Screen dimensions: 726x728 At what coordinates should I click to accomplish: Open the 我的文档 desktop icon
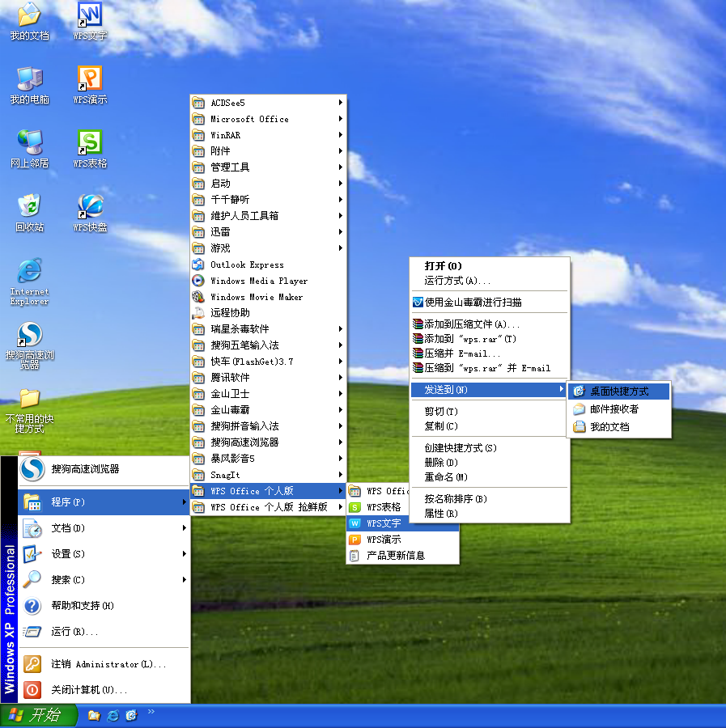(x=29, y=21)
